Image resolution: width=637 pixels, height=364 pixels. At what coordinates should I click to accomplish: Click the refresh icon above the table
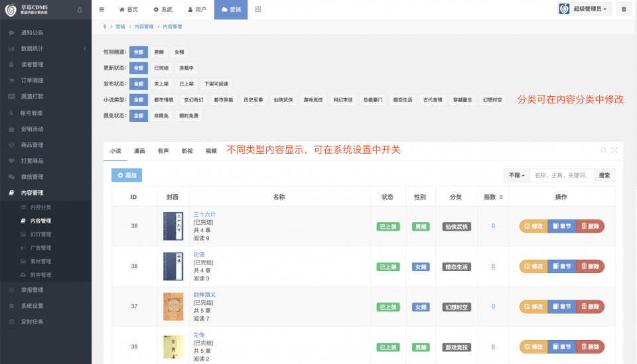tap(603, 151)
